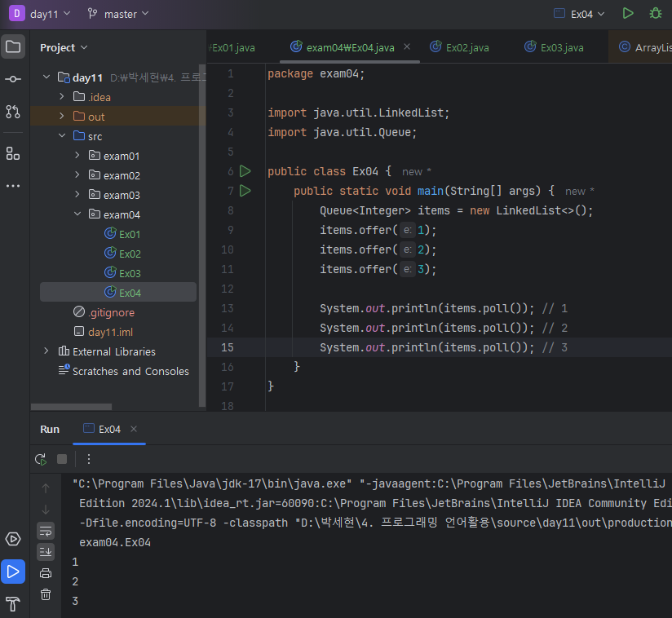Screen dimensions: 672x618
Task: Click 'package exam04;' on line 1
Action: [316, 73]
